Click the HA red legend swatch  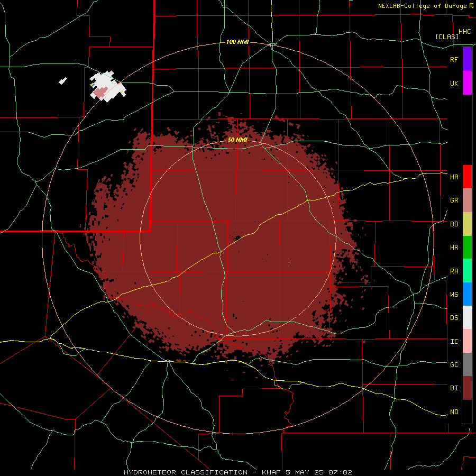click(467, 177)
